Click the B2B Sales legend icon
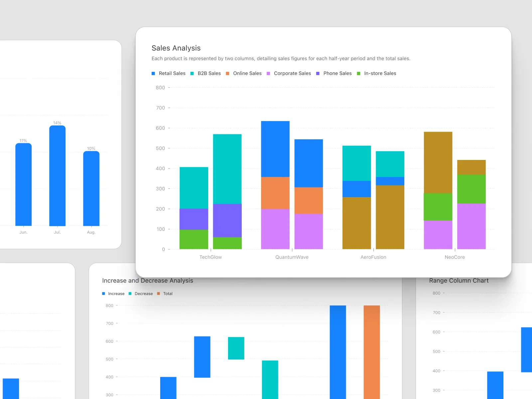Viewport: 532px width, 399px height. coord(192,73)
